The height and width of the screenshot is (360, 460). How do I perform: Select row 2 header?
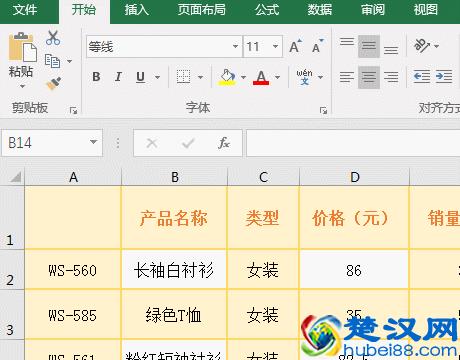click(x=12, y=269)
